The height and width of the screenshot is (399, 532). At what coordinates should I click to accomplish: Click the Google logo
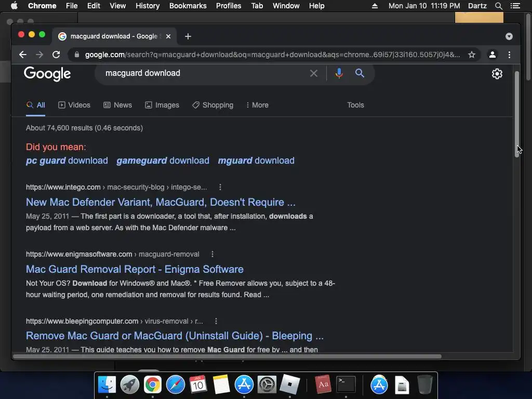(47, 74)
